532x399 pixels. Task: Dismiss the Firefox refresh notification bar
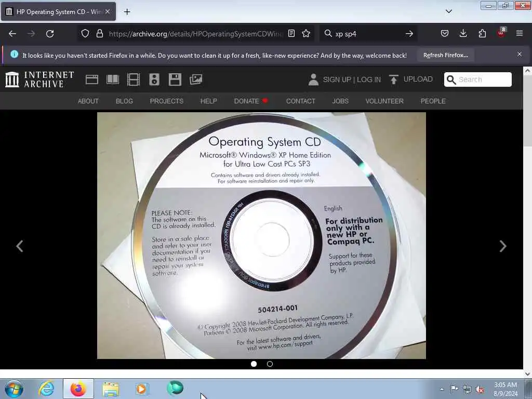(520, 54)
